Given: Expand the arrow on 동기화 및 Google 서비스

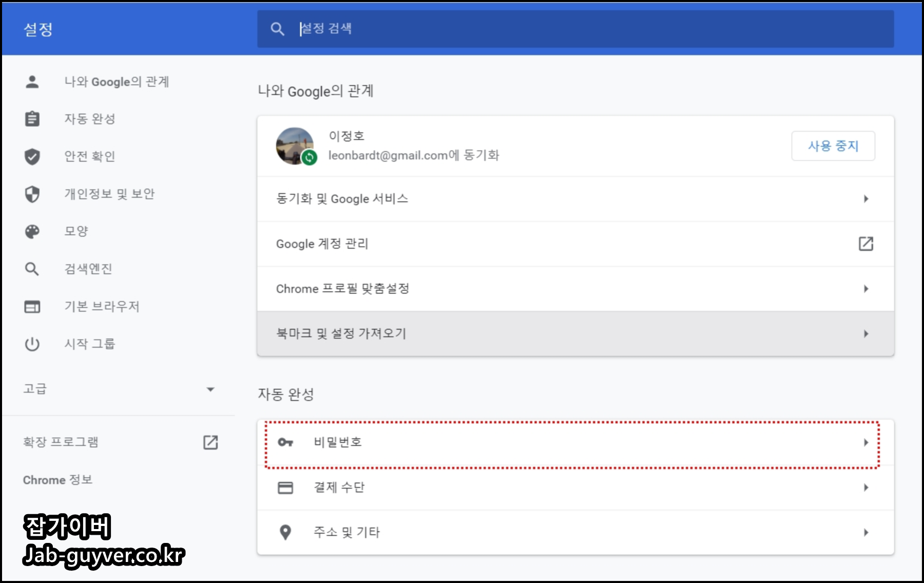Looking at the screenshot, I should tap(866, 199).
